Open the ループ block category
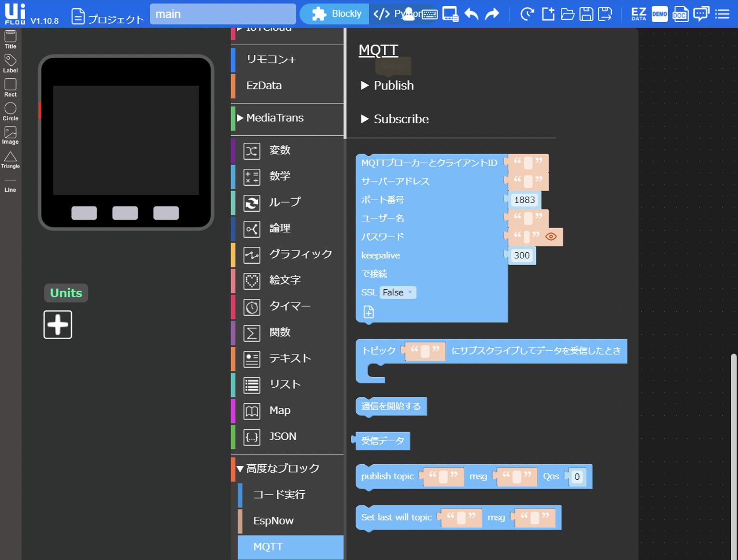This screenshot has width=738, height=560. point(284,202)
